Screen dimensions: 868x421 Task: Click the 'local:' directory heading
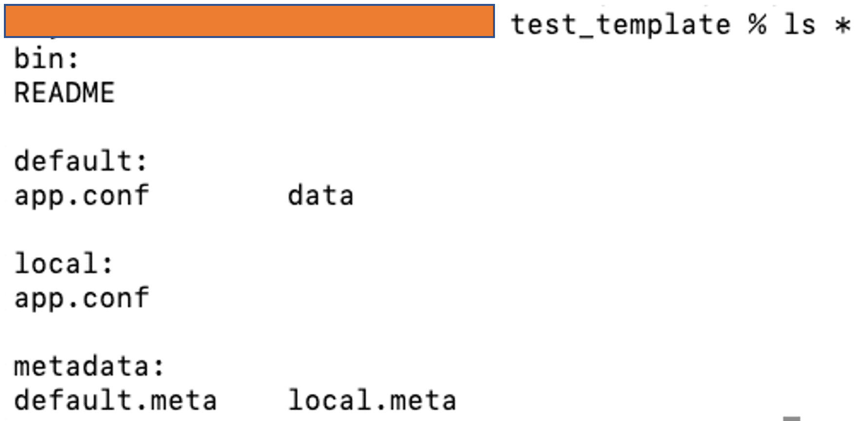63,263
